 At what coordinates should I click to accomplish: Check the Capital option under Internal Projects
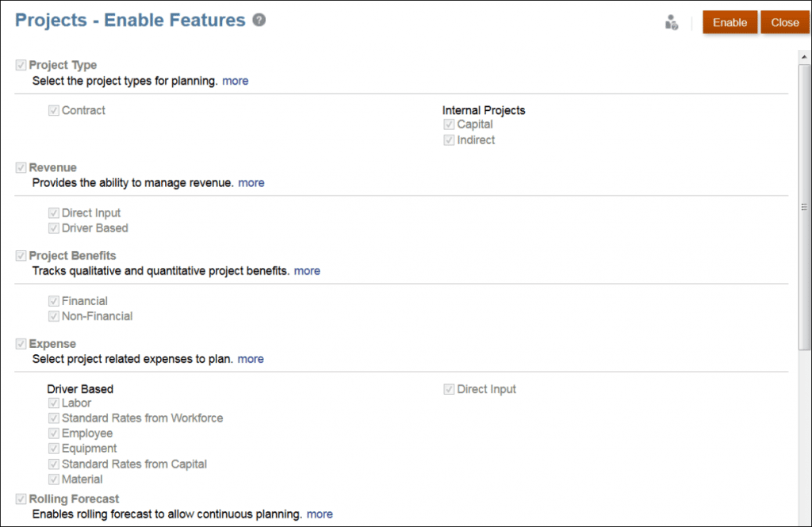449,124
